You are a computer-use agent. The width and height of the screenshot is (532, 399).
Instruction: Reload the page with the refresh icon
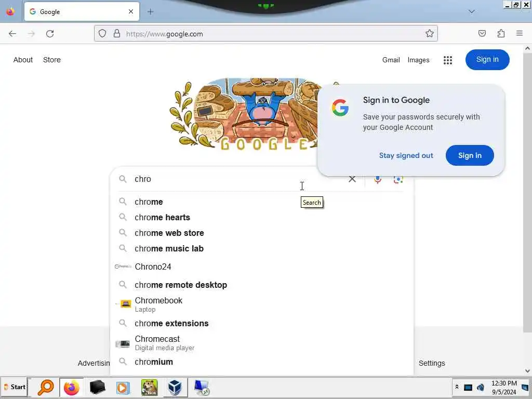pyautogui.click(x=50, y=34)
